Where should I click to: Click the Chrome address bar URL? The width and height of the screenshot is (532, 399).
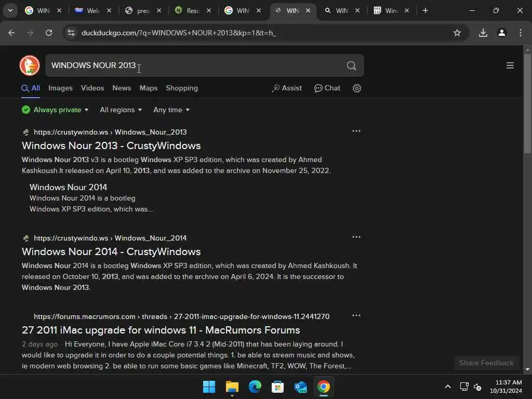click(179, 33)
